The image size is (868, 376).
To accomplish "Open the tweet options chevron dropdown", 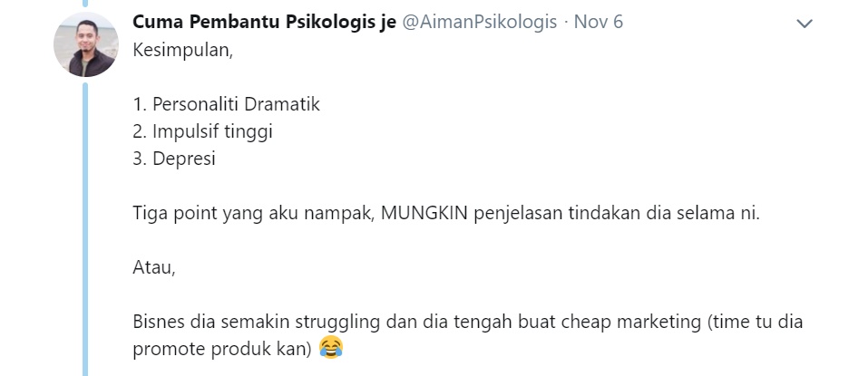I will coord(804,24).
